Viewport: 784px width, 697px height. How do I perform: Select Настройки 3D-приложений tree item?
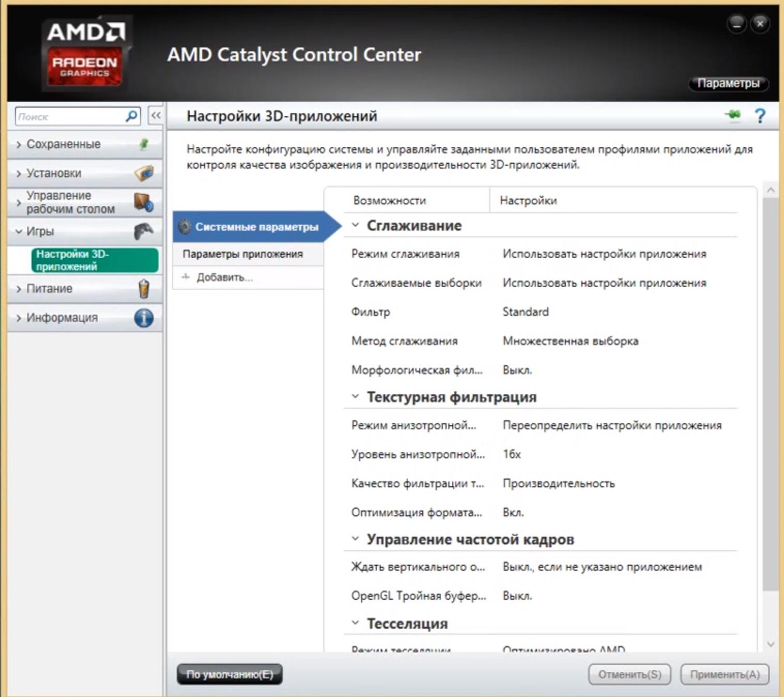[95, 260]
